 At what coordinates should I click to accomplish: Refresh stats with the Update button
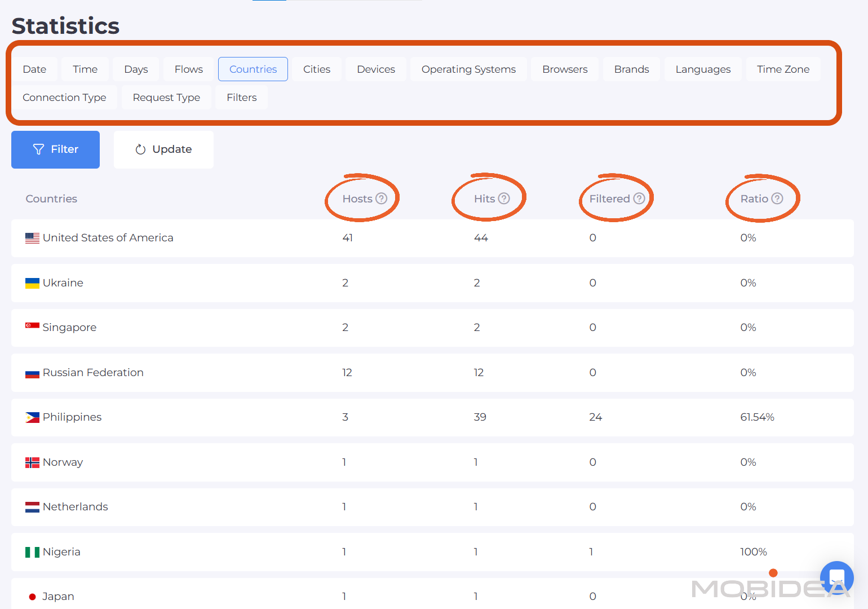click(x=163, y=149)
